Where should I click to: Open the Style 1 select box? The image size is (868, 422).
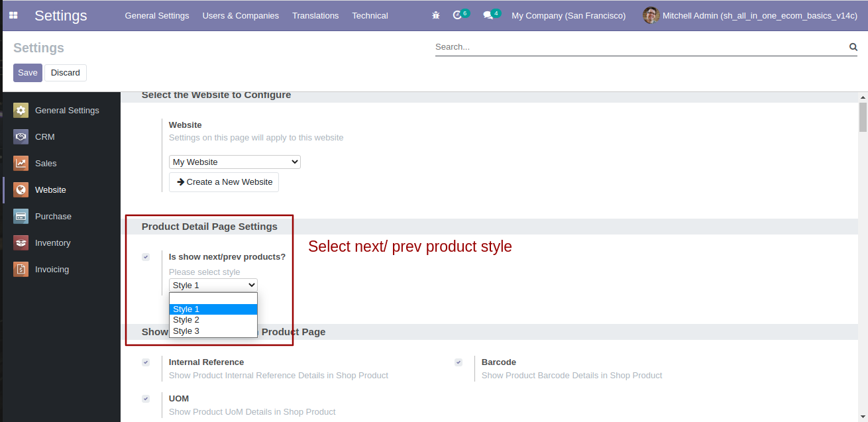[213, 286]
